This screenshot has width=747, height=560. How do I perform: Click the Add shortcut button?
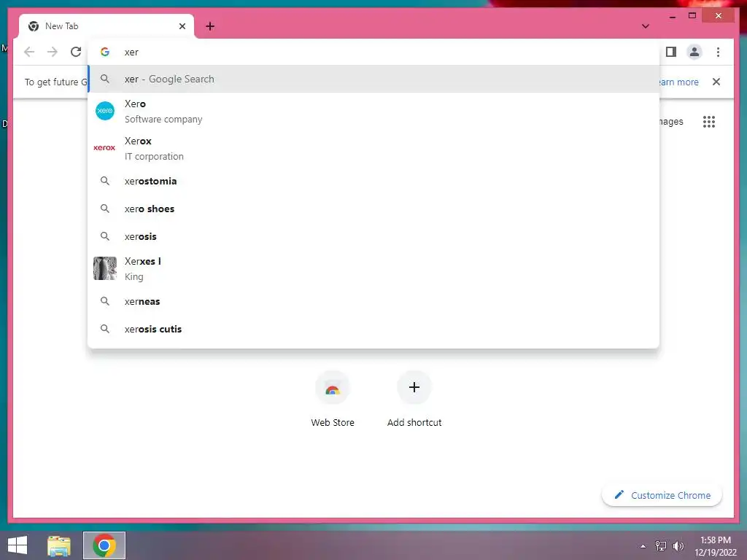[414, 399]
